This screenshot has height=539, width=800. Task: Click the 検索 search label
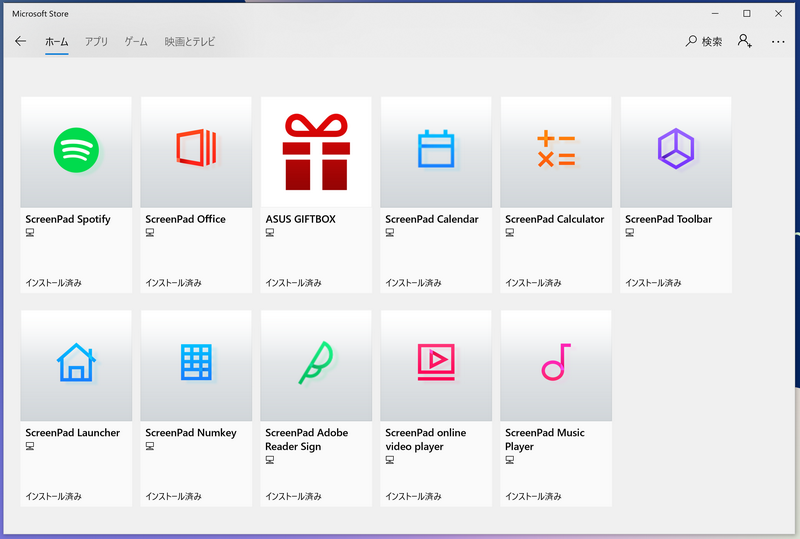tap(712, 42)
